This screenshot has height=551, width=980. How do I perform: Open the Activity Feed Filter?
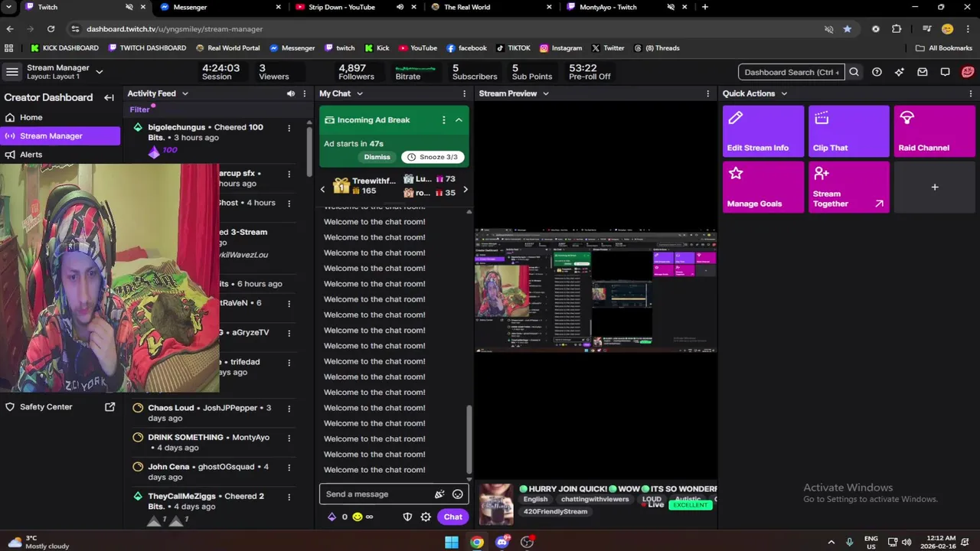point(139,109)
